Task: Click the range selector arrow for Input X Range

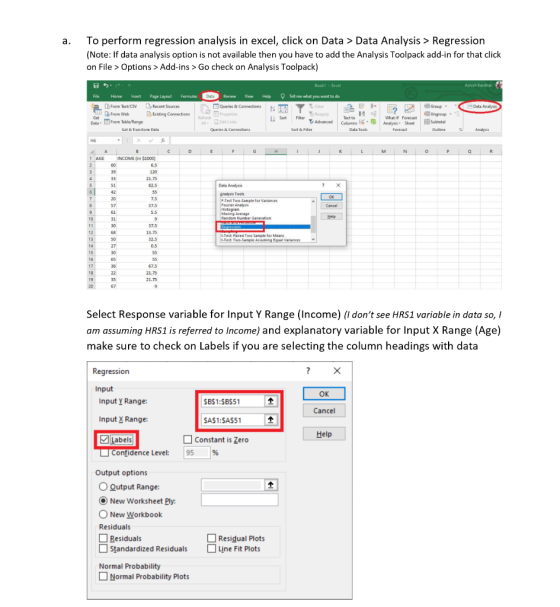Action: (x=271, y=420)
